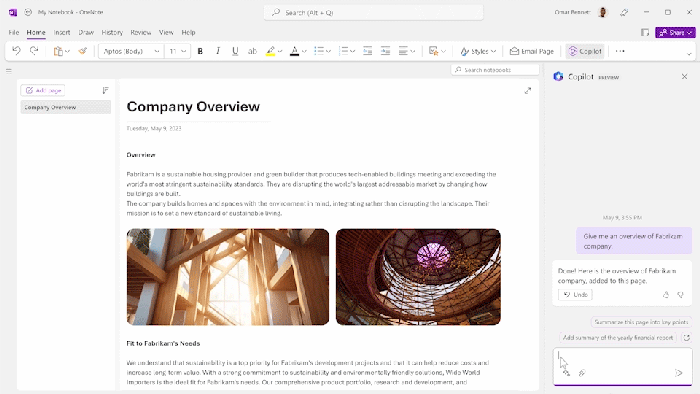Open the Insert ribbon tab
Image resolution: width=700 pixels, height=394 pixels.
click(62, 33)
